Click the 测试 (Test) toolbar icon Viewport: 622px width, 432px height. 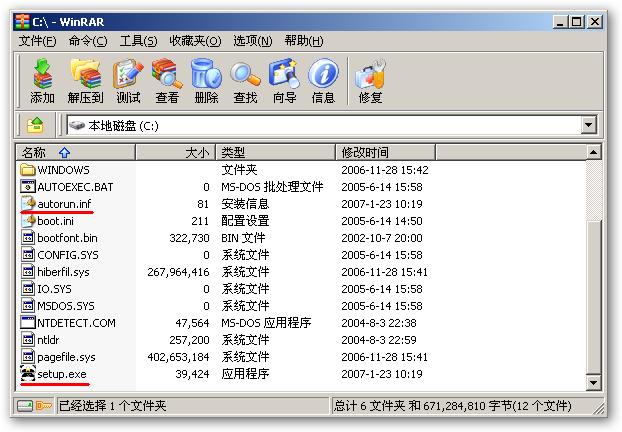click(128, 80)
